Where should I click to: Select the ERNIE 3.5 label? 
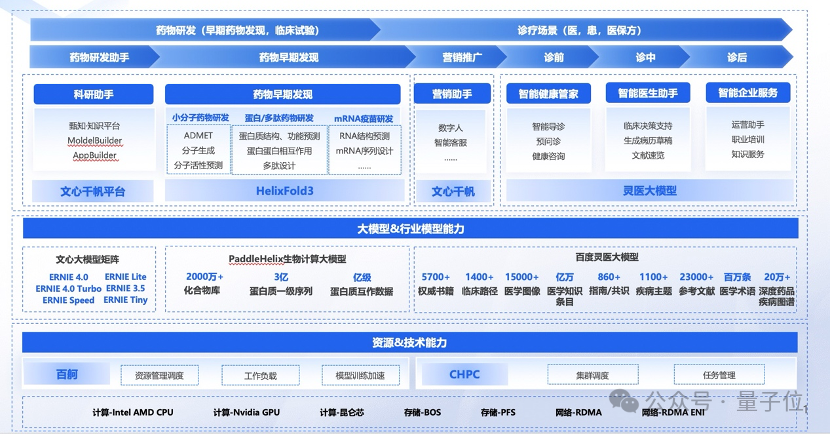(125, 288)
